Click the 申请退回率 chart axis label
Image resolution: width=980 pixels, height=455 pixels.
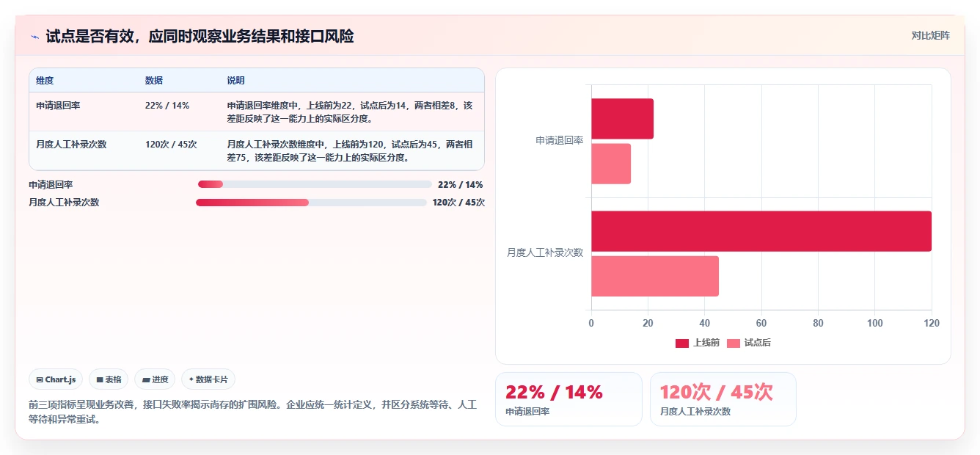pos(559,141)
